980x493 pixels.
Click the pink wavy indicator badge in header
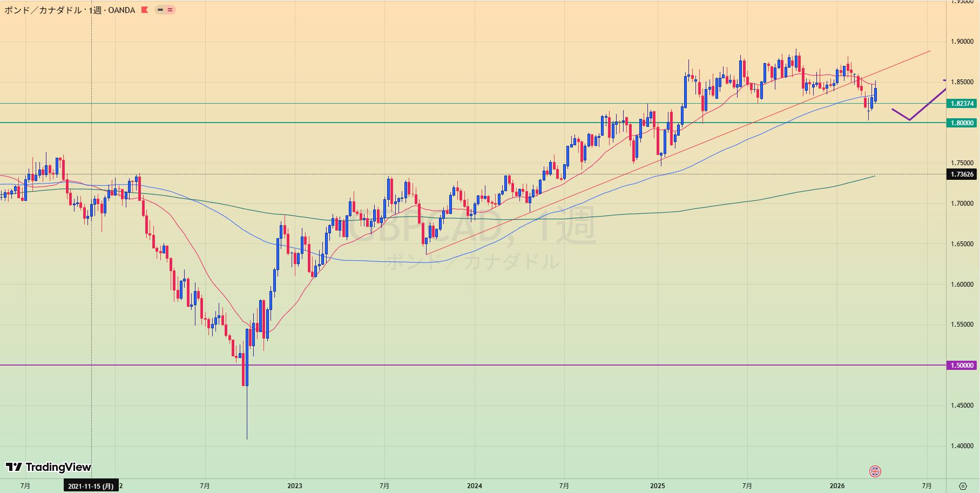[x=170, y=10]
